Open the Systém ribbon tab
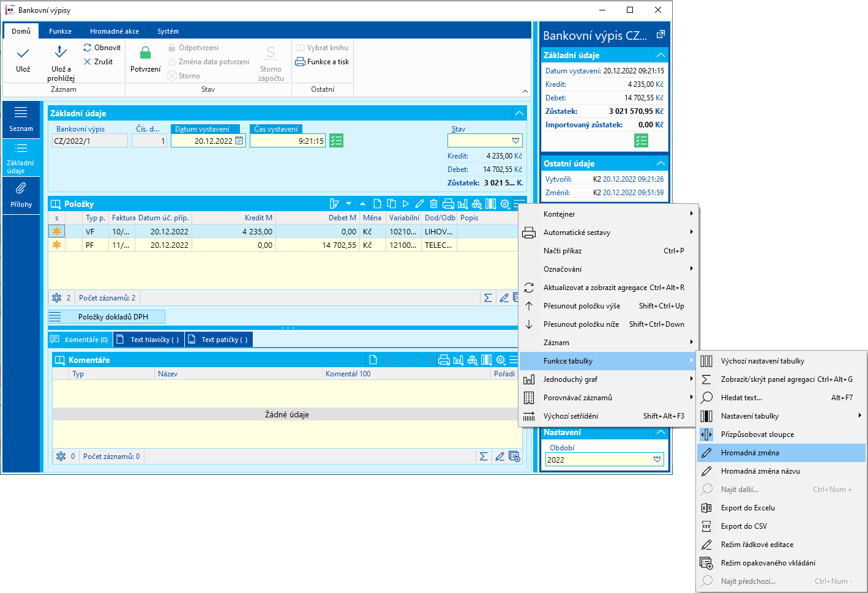 pos(168,31)
